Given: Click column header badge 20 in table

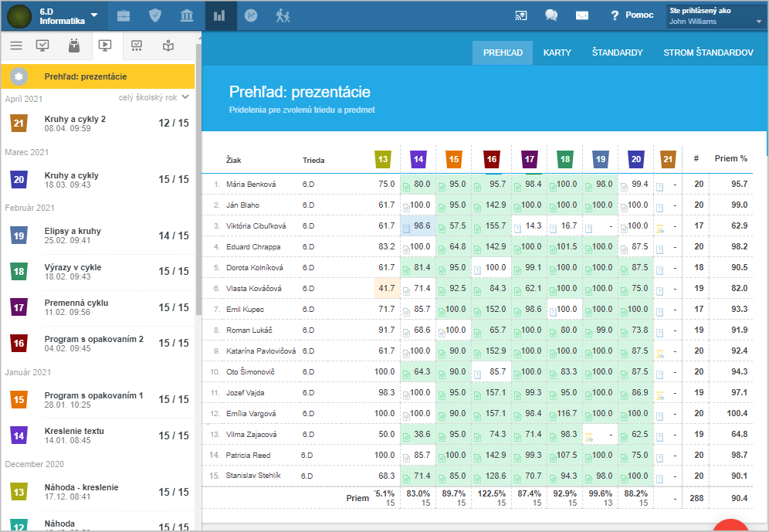Looking at the screenshot, I should (x=636, y=159).
